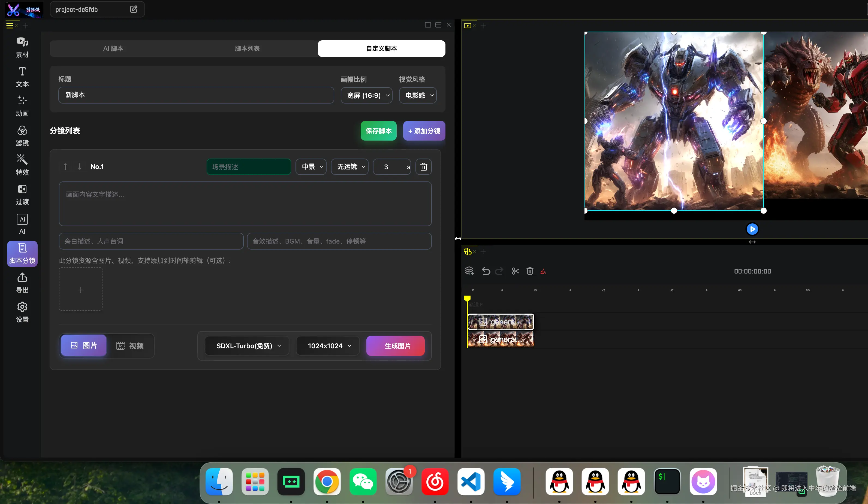Click the yellow playhead marker on timeline
The width and height of the screenshot is (868, 504).
pos(467,298)
